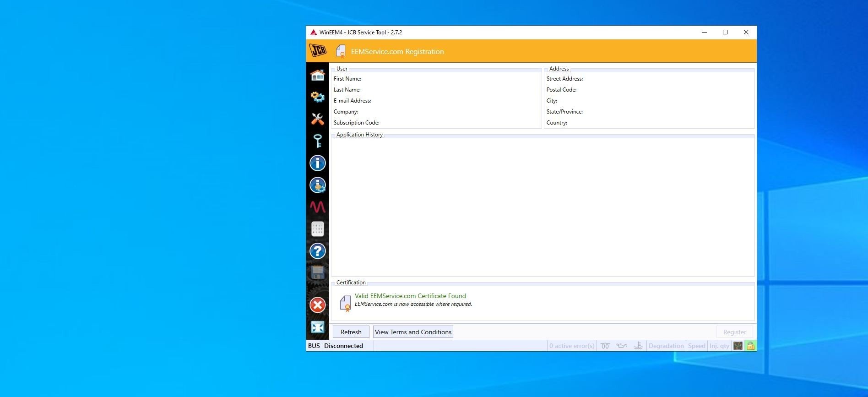Open the blue information icon
Viewport: 868px width, 397px height.
tap(317, 163)
